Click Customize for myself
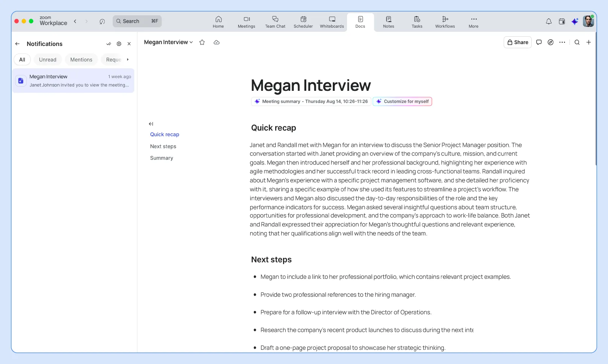 click(403, 101)
